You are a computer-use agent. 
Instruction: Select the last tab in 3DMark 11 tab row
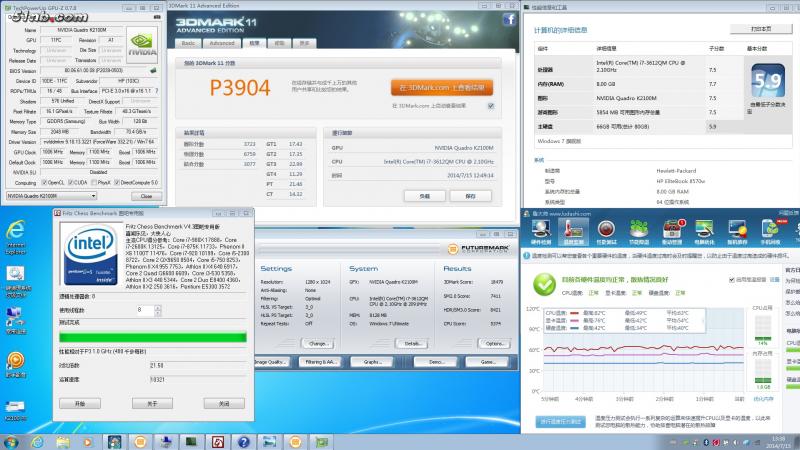[305, 43]
